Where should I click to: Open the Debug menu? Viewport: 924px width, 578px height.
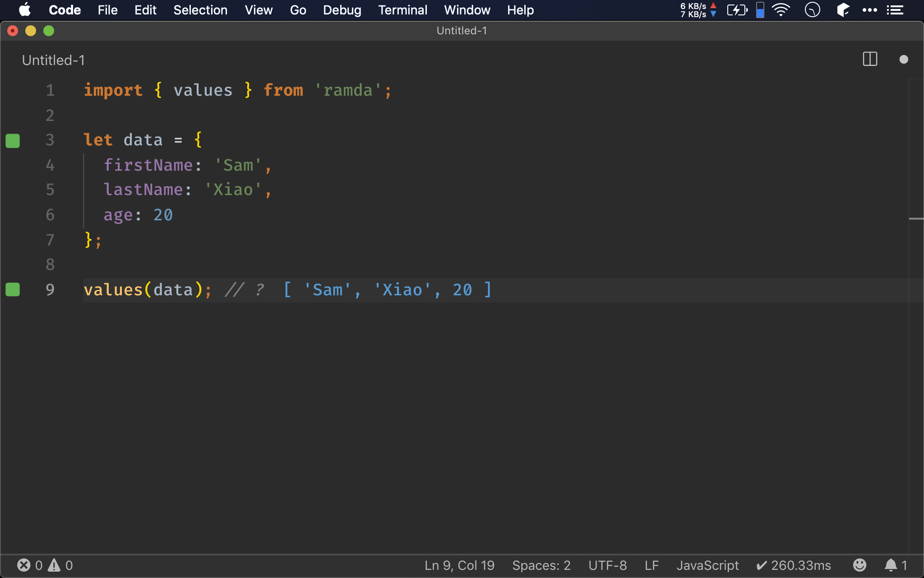342,10
